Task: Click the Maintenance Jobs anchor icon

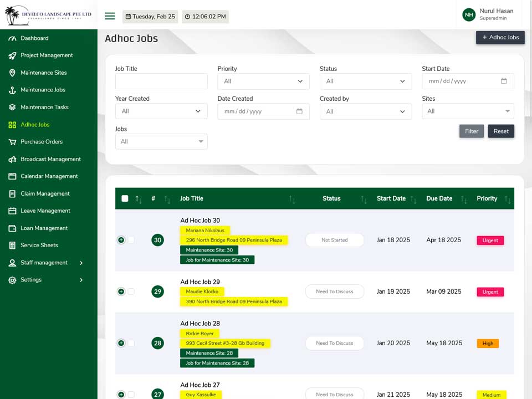Action: [x=12, y=90]
